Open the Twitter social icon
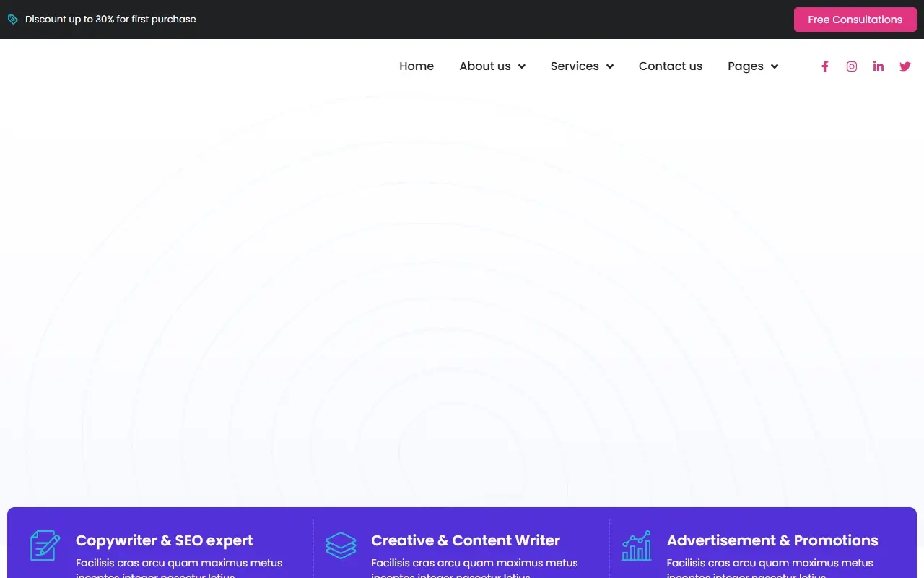924x578 pixels. pos(905,66)
